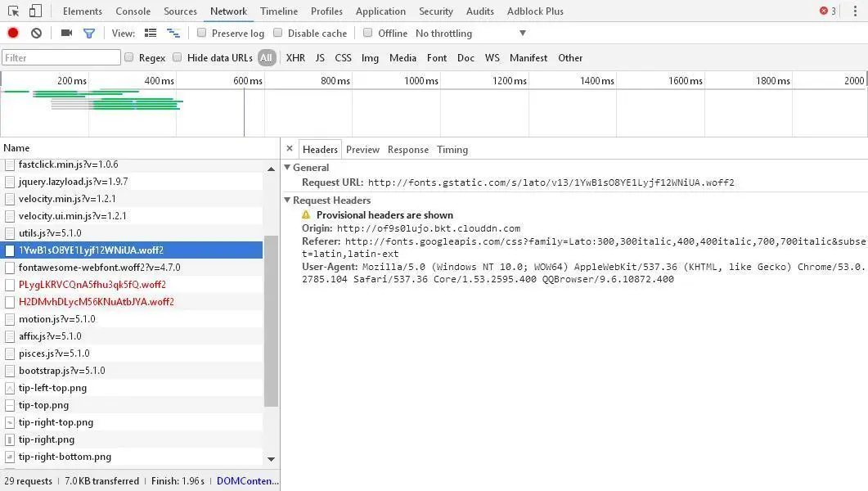868x491 pixels.
Task: Click file icon of bootstrap.js
Action: 10,371
